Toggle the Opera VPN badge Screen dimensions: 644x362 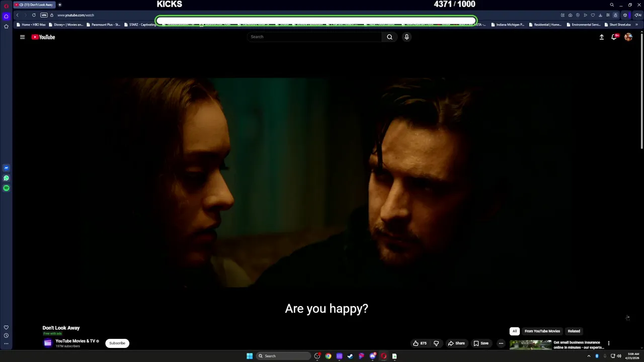[x=44, y=15]
